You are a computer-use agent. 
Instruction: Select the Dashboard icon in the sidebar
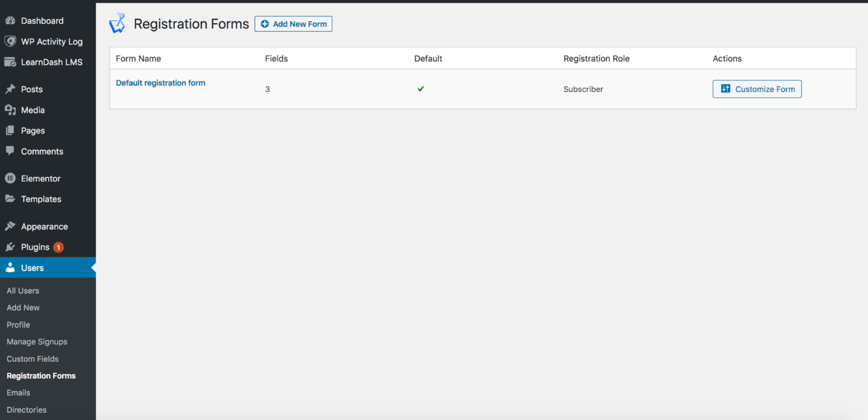12,20
